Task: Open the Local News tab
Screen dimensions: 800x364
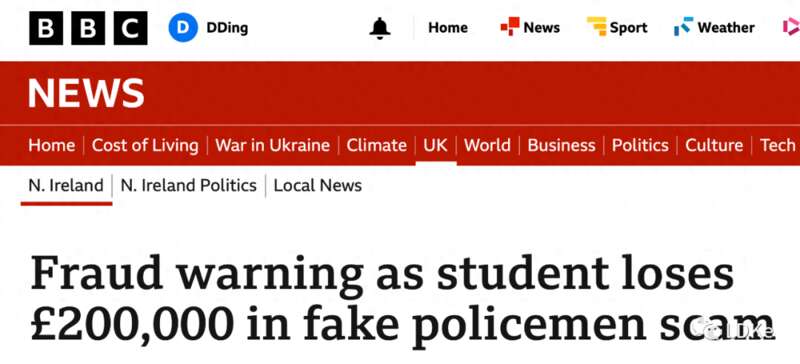Action: click(x=317, y=185)
